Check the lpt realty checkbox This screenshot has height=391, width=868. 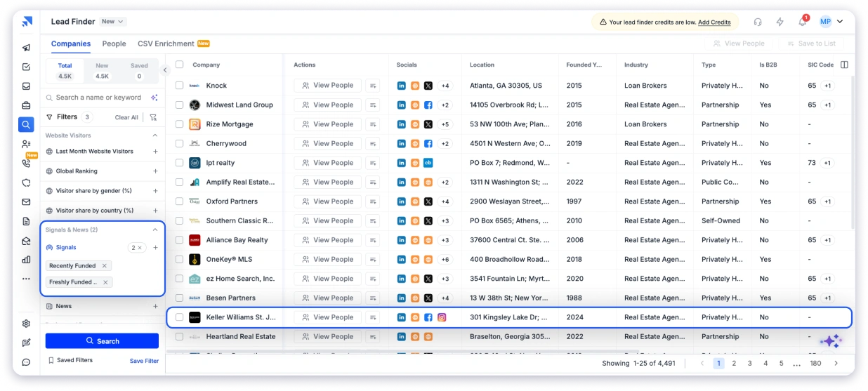click(x=180, y=163)
